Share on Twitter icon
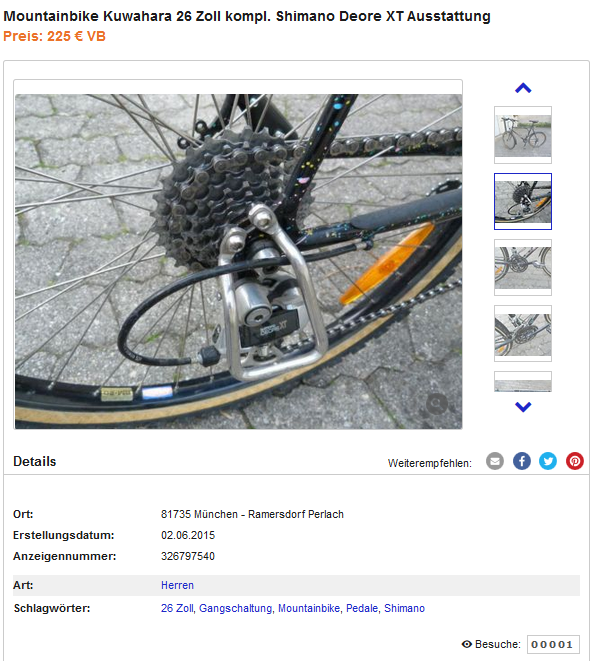This screenshot has width=590, height=661. click(548, 461)
